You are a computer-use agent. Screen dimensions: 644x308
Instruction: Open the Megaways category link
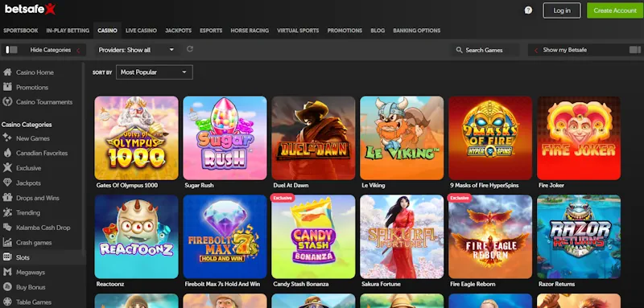pyautogui.click(x=31, y=273)
